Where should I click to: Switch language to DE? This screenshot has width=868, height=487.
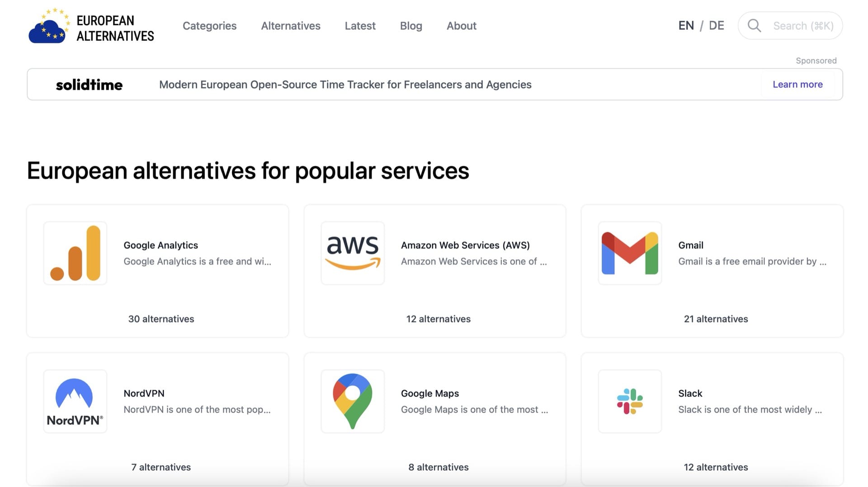[716, 26]
